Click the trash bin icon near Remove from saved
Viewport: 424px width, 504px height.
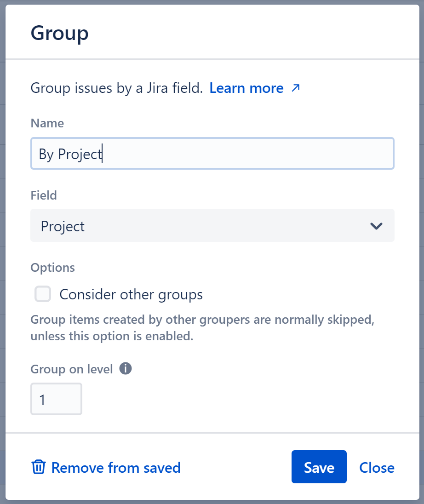[x=39, y=467]
